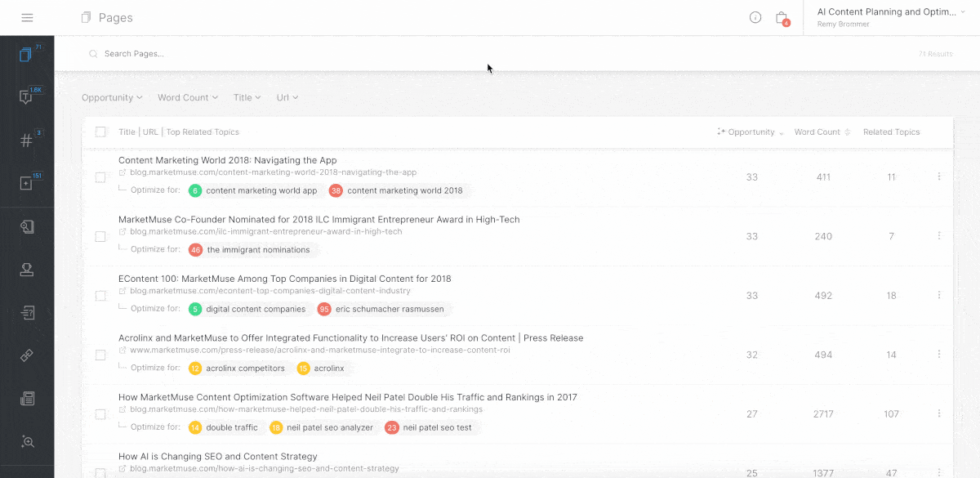980x478 pixels.
Task: Open external link icon for content-marketing-world URL
Action: [122, 172]
